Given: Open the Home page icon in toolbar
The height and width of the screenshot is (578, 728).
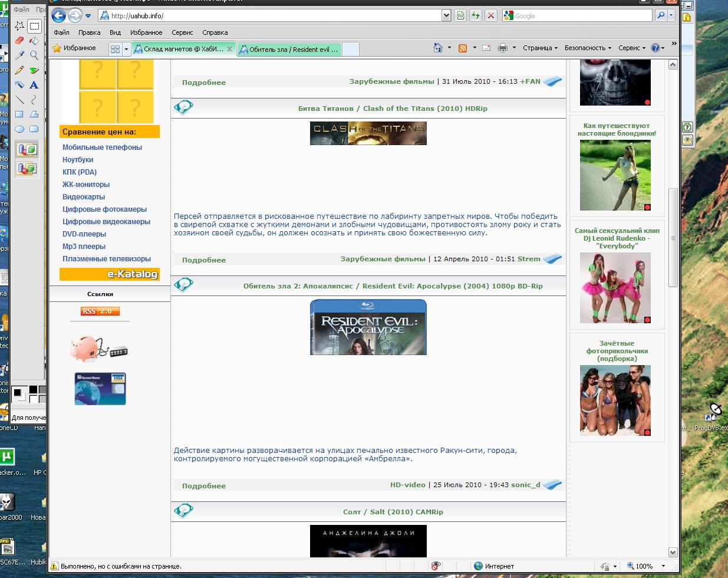Looking at the screenshot, I should (437, 48).
